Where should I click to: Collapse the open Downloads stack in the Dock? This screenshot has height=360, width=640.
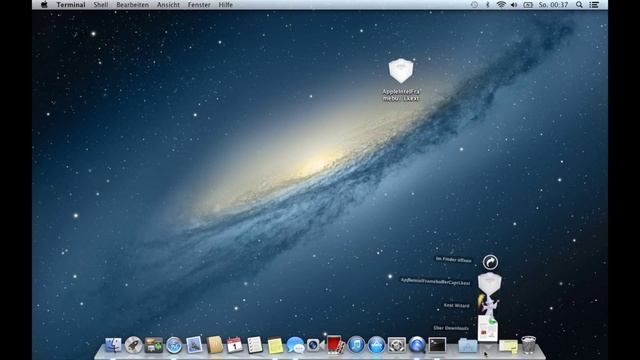488,347
